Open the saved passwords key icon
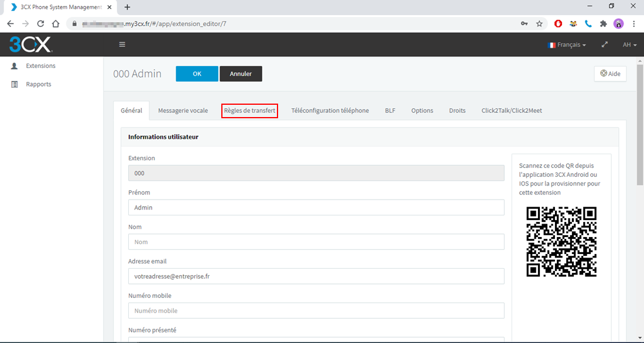644x343 pixels. (524, 24)
